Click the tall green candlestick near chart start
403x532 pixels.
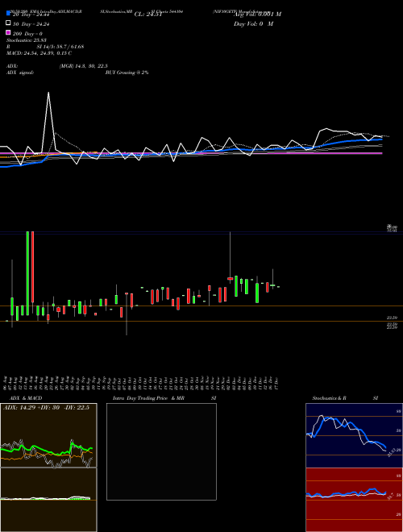click(x=27, y=273)
